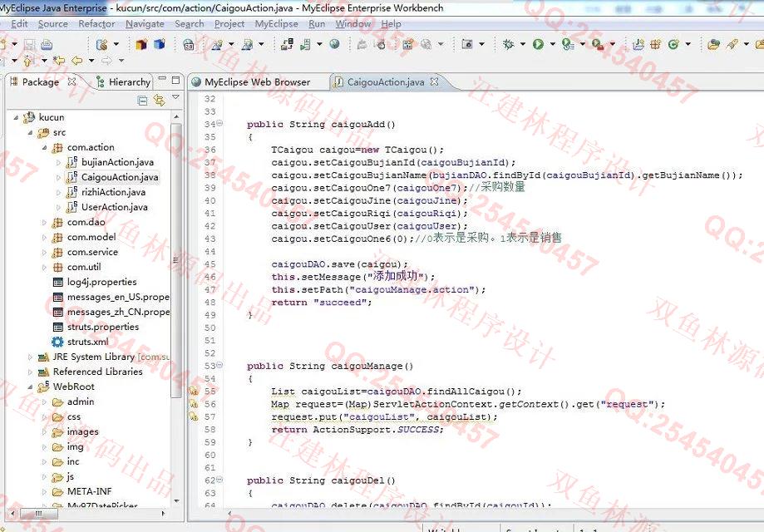Click the Debug bug toolbar icon
The image size is (764, 532).
(508, 44)
